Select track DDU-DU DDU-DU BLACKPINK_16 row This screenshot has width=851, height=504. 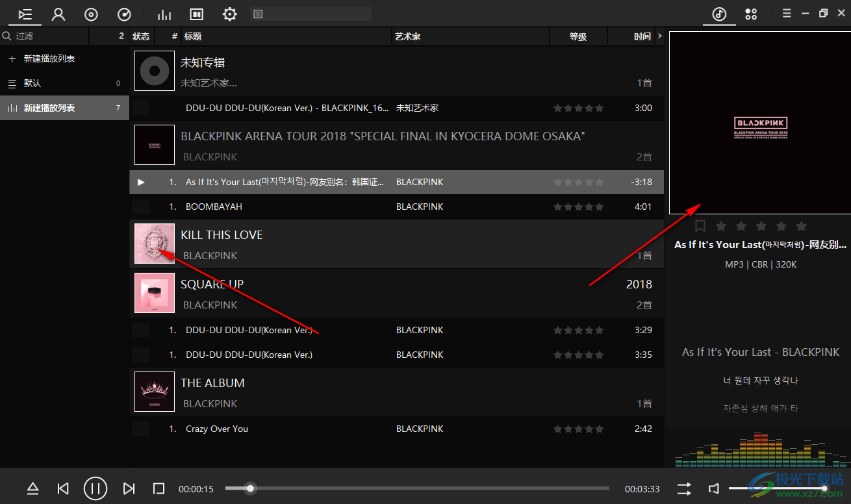(397, 108)
